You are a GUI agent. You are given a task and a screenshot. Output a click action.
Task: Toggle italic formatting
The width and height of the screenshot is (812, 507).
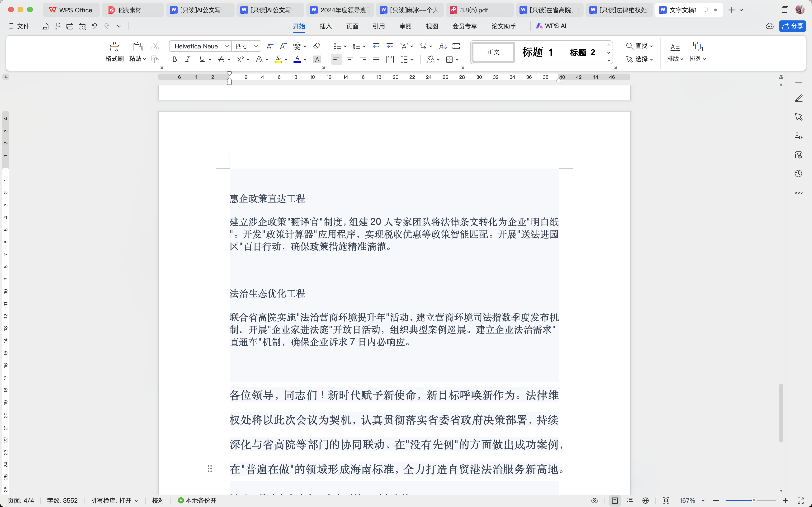188,60
